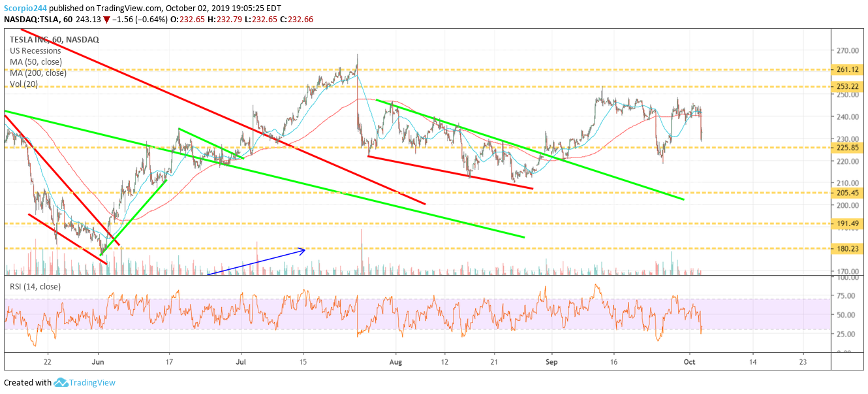The image size is (868, 394).
Task: Open the Scorpio244 author name
Action: (25, 8)
